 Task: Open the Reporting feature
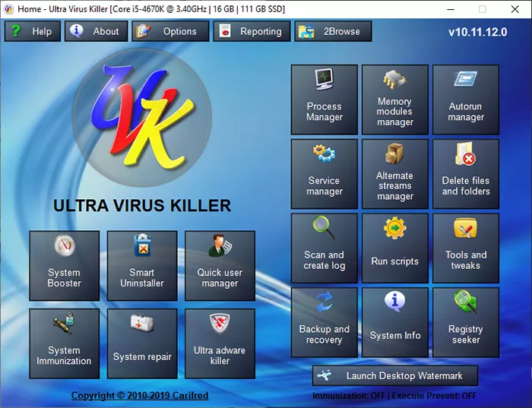(x=252, y=31)
